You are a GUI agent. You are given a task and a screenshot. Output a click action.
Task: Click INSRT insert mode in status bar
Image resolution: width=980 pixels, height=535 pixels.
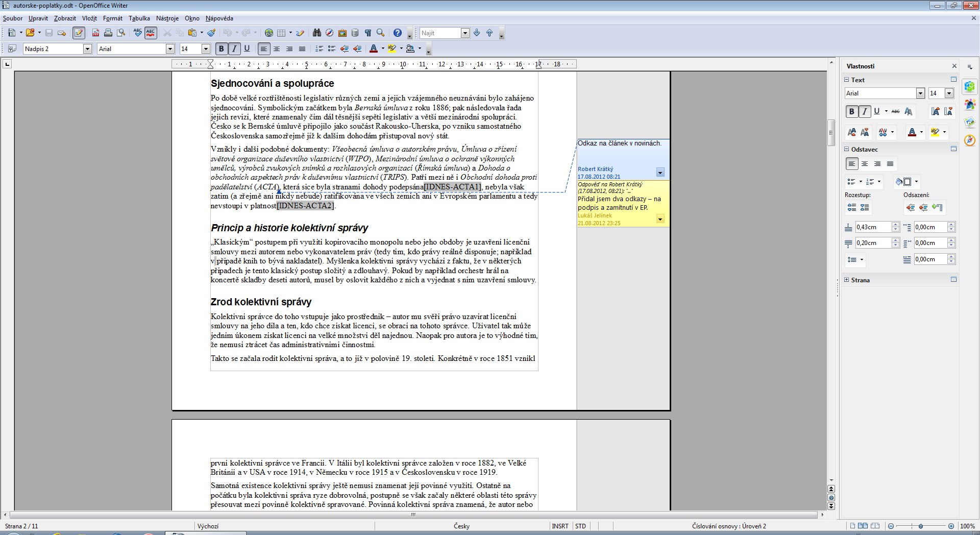pos(560,526)
